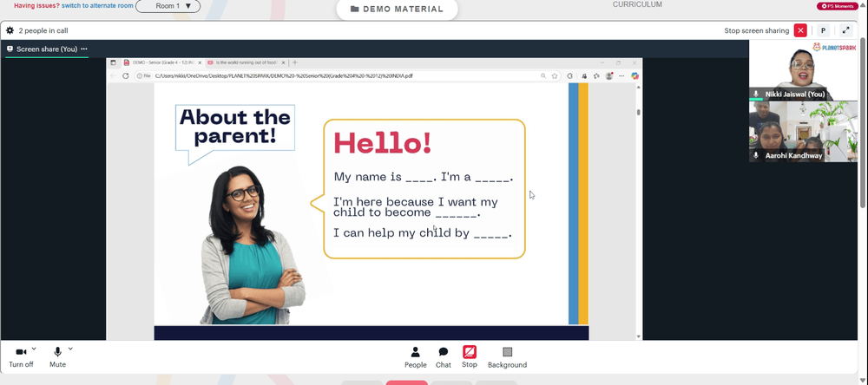Expand microphone options chevron
868x385 pixels.
click(x=70, y=349)
